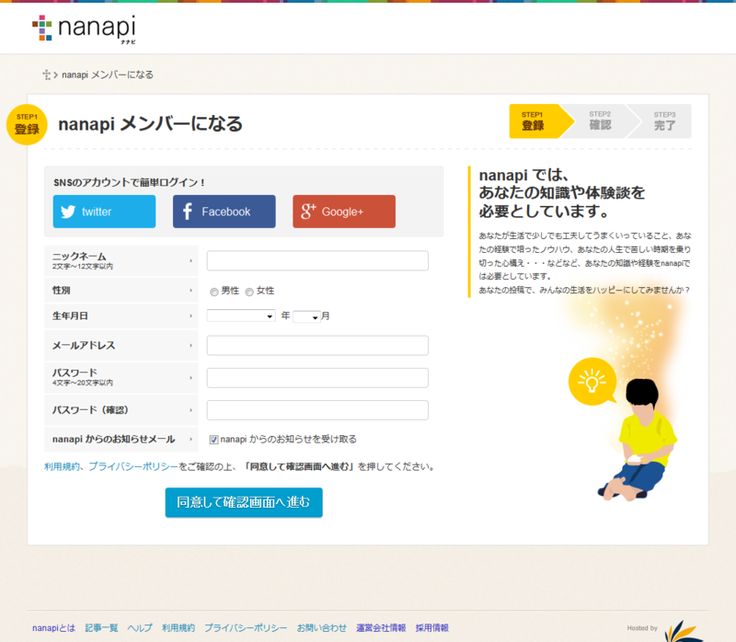Click the home breadcrumb icon
This screenshot has width=736, height=642.
pos(46,75)
